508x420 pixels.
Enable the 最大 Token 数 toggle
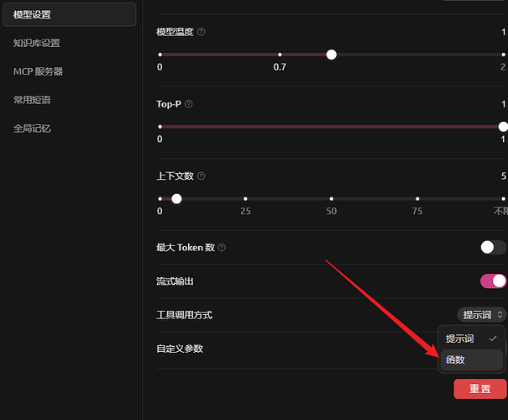[493, 248]
